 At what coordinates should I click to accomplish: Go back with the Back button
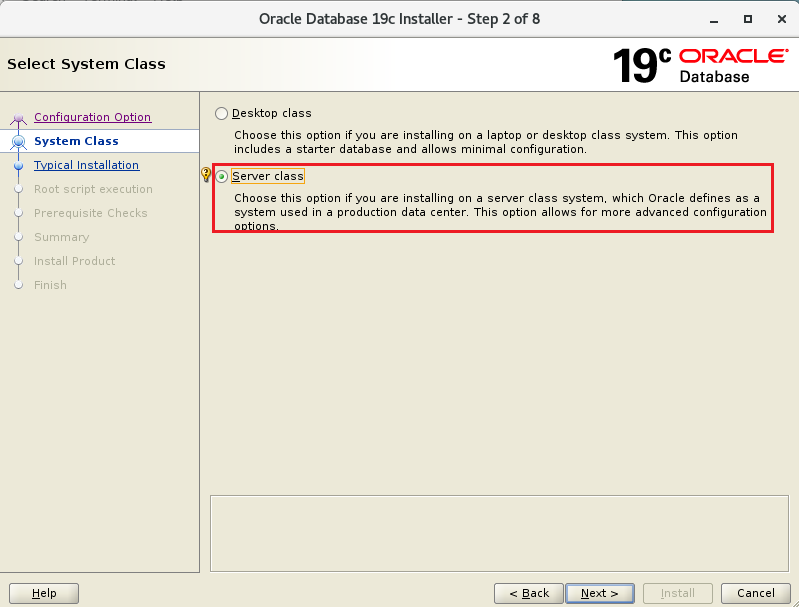click(529, 593)
